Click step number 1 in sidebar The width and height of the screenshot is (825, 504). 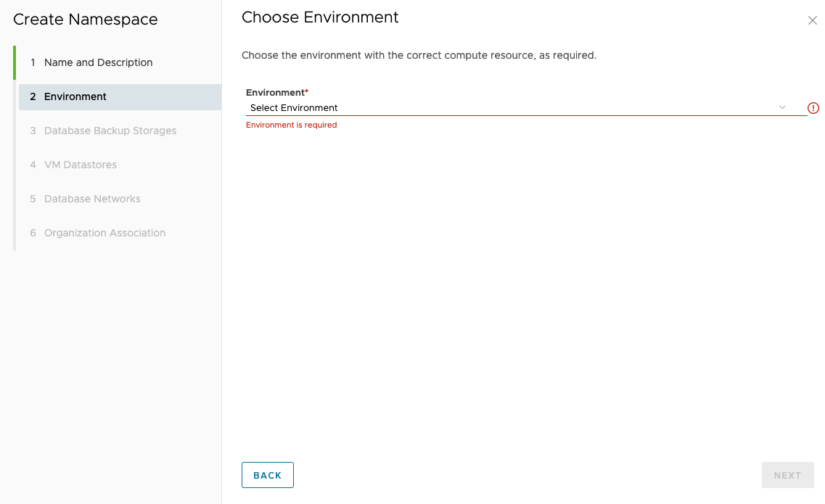(33, 62)
